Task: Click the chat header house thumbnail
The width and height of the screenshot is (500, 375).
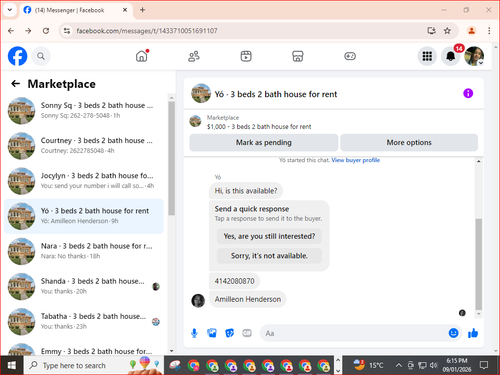Action: [x=201, y=93]
